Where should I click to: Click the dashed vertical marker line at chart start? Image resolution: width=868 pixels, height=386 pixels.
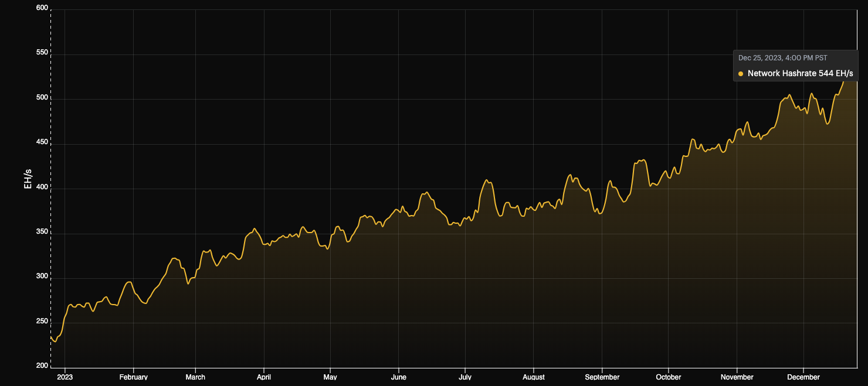pyautogui.click(x=51, y=187)
